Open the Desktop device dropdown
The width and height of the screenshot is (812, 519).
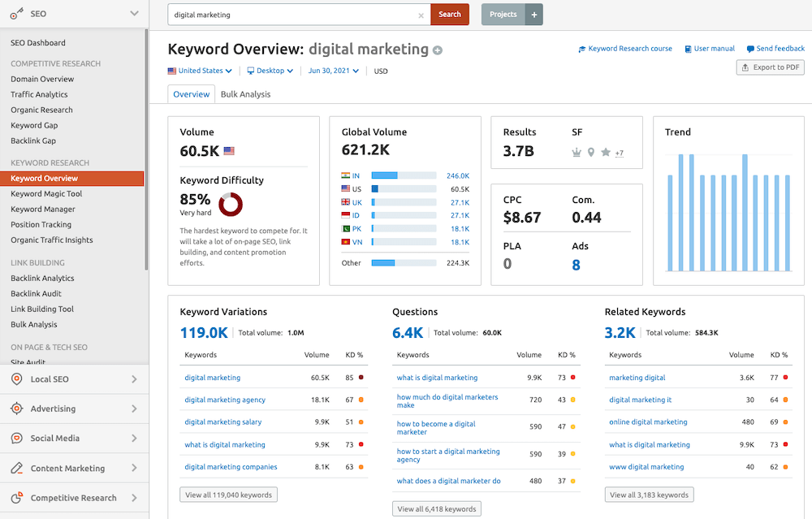[x=270, y=71]
